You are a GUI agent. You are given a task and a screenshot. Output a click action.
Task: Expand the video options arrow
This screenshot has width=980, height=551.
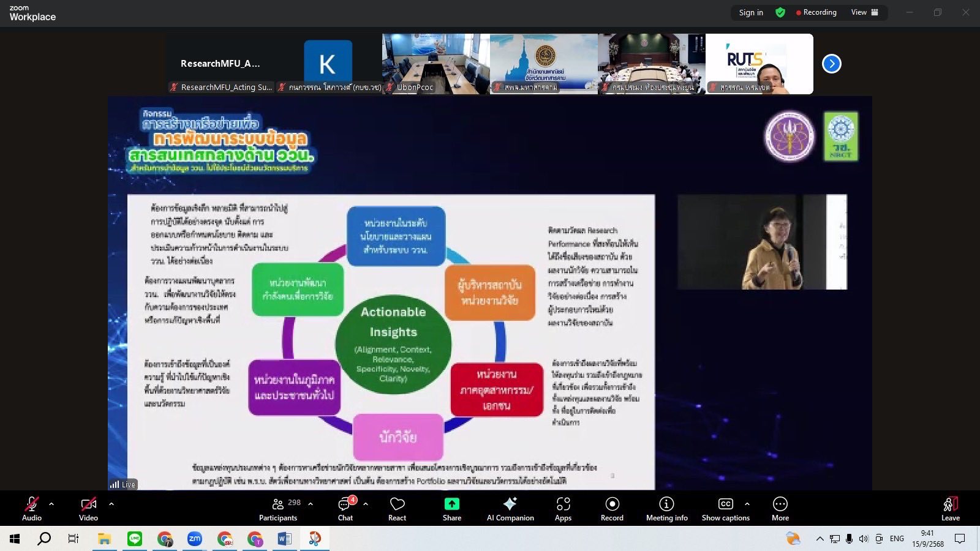pos(111,504)
